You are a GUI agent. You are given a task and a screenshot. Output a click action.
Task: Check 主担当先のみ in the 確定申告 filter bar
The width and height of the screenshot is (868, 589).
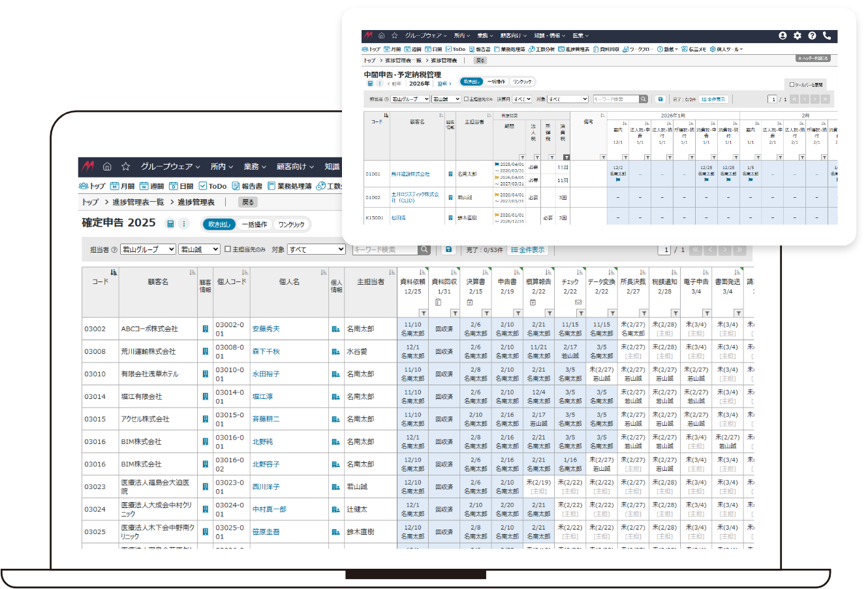(228, 249)
